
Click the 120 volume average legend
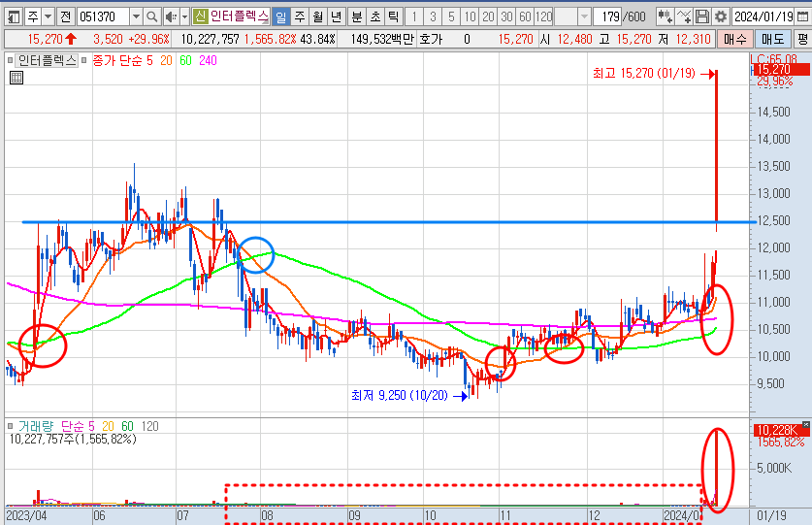coord(149,426)
